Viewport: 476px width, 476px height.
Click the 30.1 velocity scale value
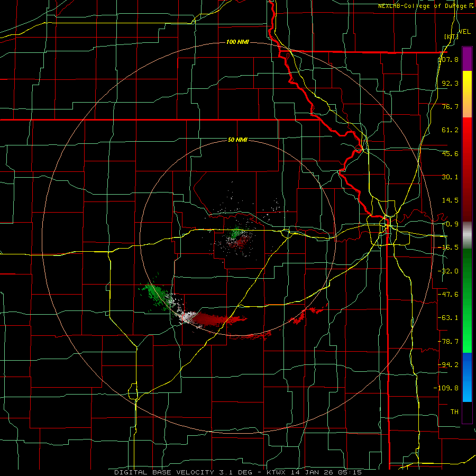click(450, 177)
